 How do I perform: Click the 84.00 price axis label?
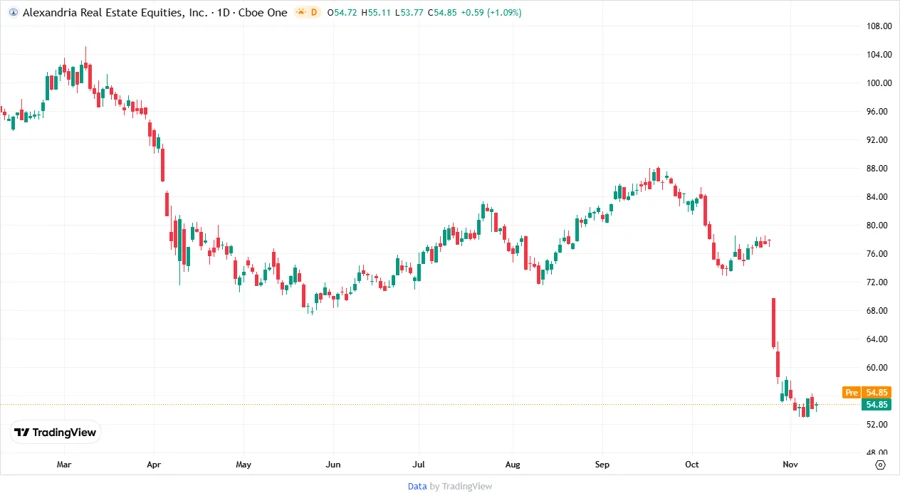coord(879,197)
